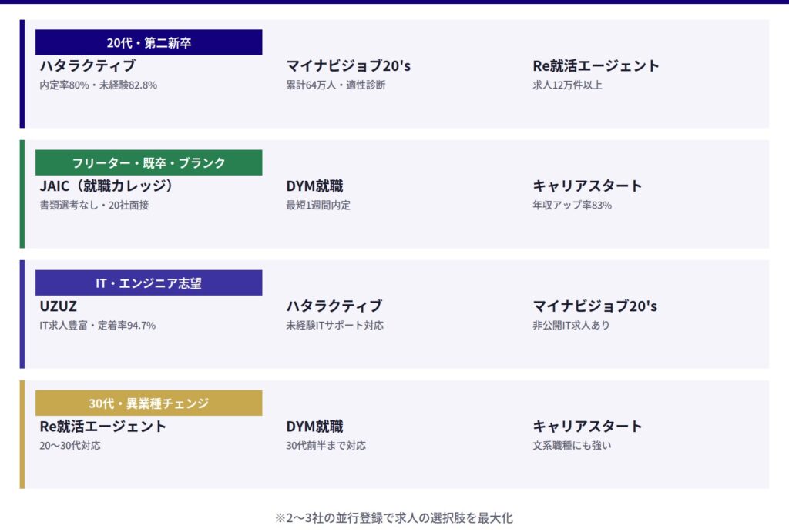Open Re就活エージェント with 20〜30代対応

point(102,427)
